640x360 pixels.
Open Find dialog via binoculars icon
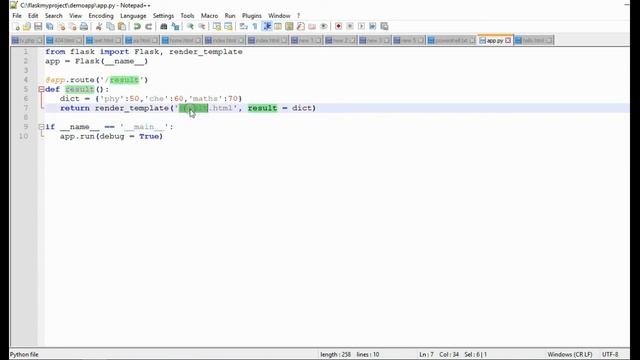tap(164, 27)
